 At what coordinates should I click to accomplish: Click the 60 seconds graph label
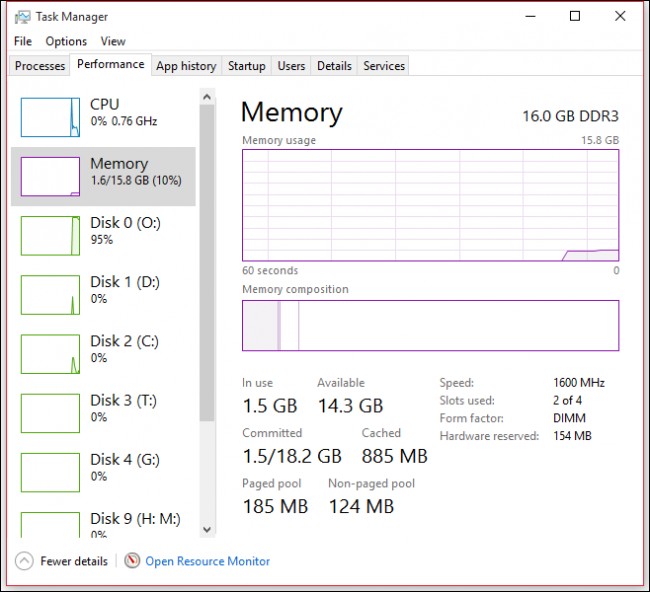point(270,271)
